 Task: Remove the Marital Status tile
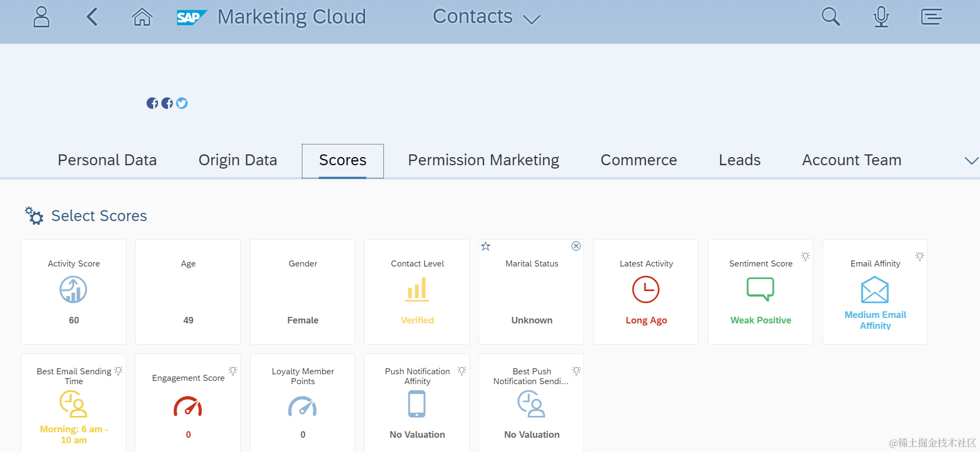coord(576,246)
